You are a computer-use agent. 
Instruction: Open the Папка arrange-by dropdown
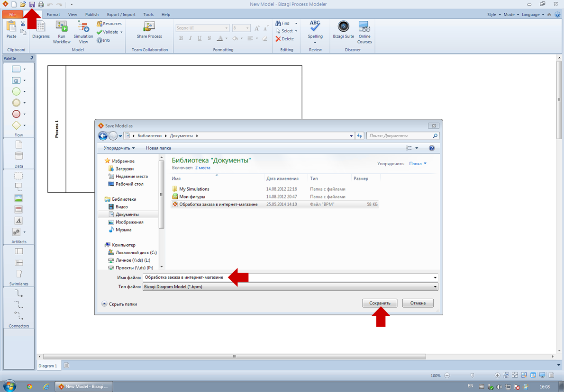tap(418, 163)
